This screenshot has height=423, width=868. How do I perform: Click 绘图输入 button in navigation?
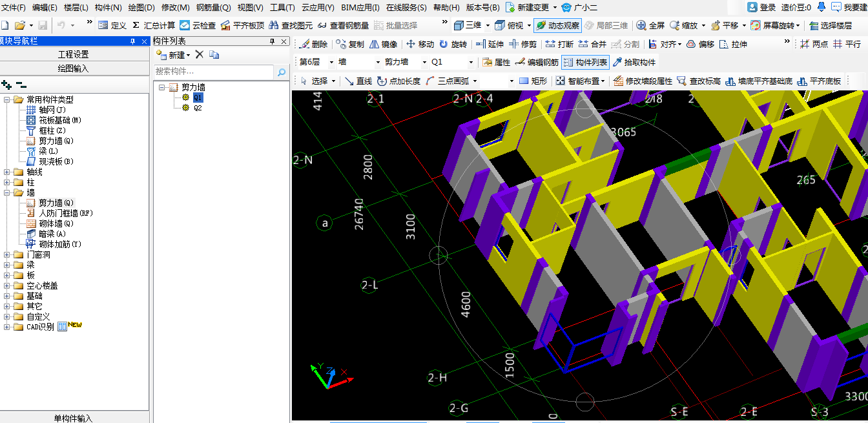click(74, 68)
